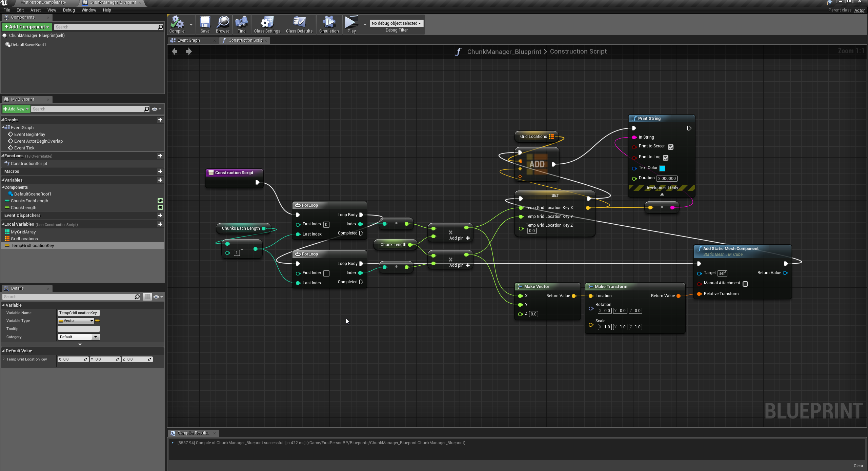This screenshot has width=868, height=471.
Task: Navigate back with graph arrow
Action: click(x=175, y=52)
